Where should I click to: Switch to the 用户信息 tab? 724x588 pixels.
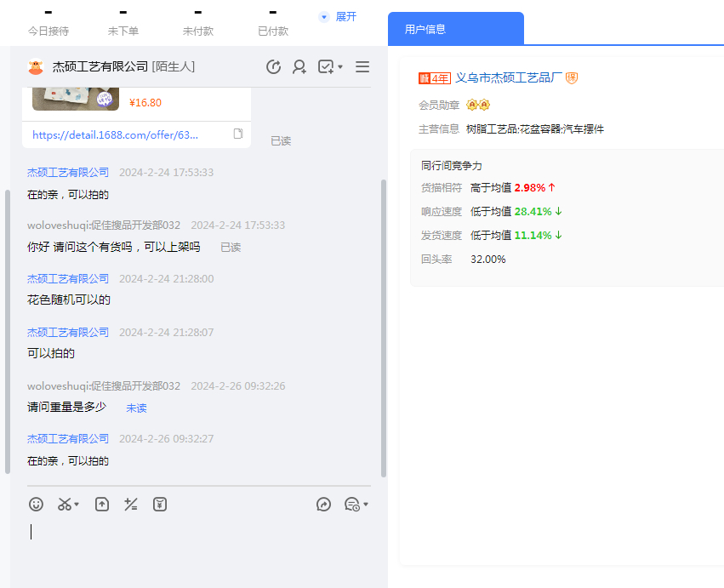point(425,29)
